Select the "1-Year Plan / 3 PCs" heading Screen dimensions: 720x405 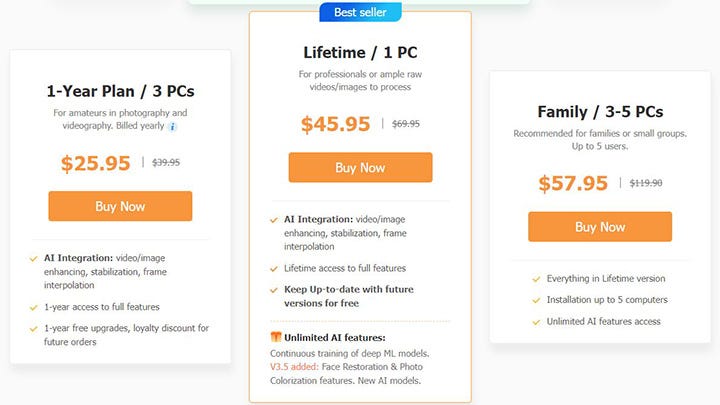pyautogui.click(x=120, y=91)
